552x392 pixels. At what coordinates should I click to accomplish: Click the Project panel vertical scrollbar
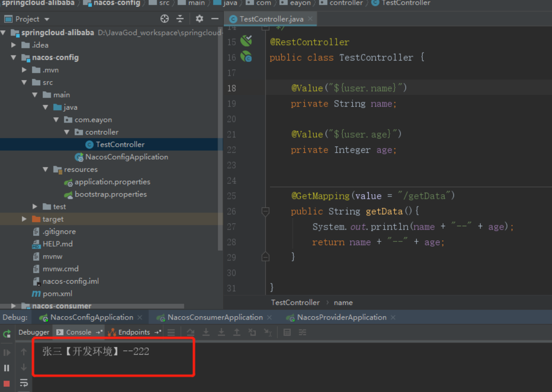pos(221,139)
